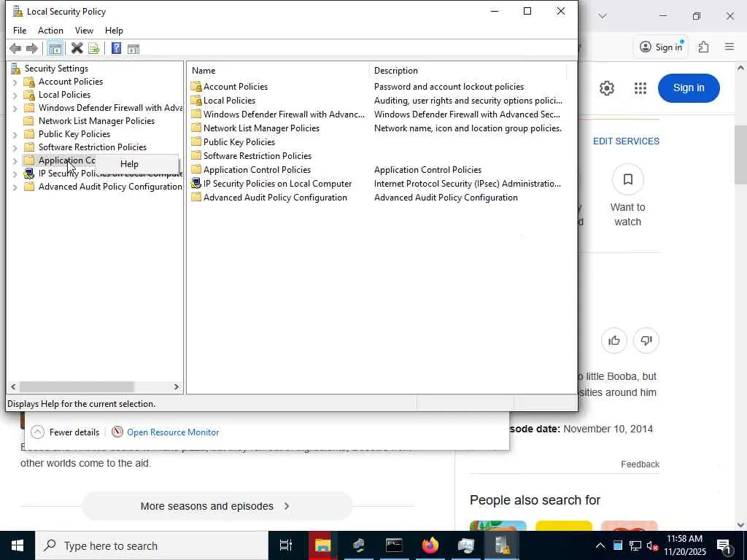Expand Application Control Policies tree node

[15, 161]
